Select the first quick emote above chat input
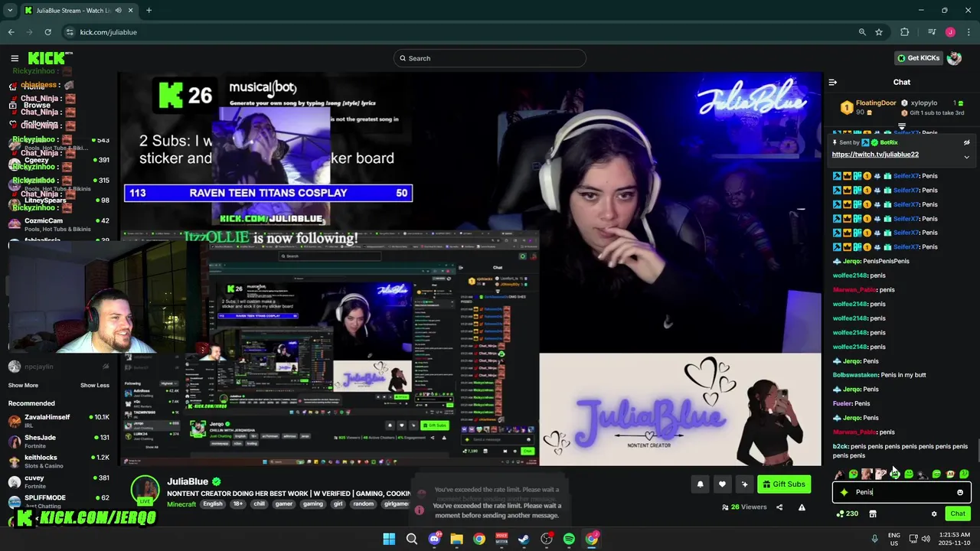980x551 pixels. tap(839, 474)
